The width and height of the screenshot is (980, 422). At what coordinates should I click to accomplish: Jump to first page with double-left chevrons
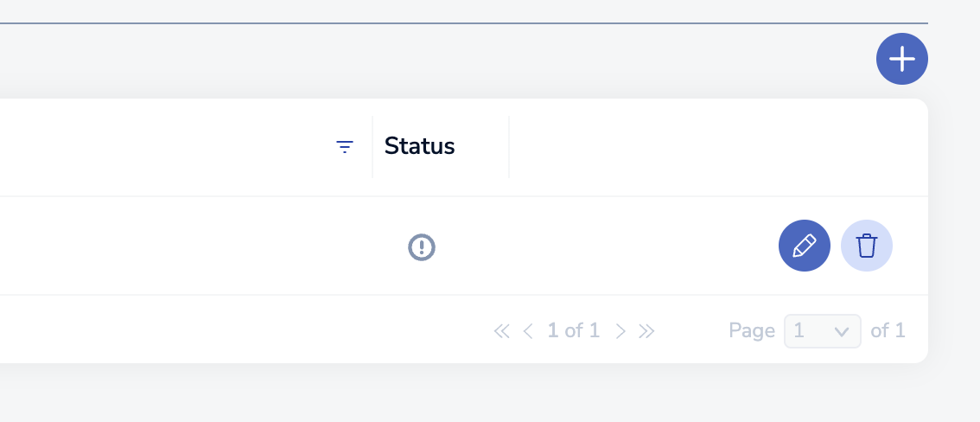[x=501, y=330]
